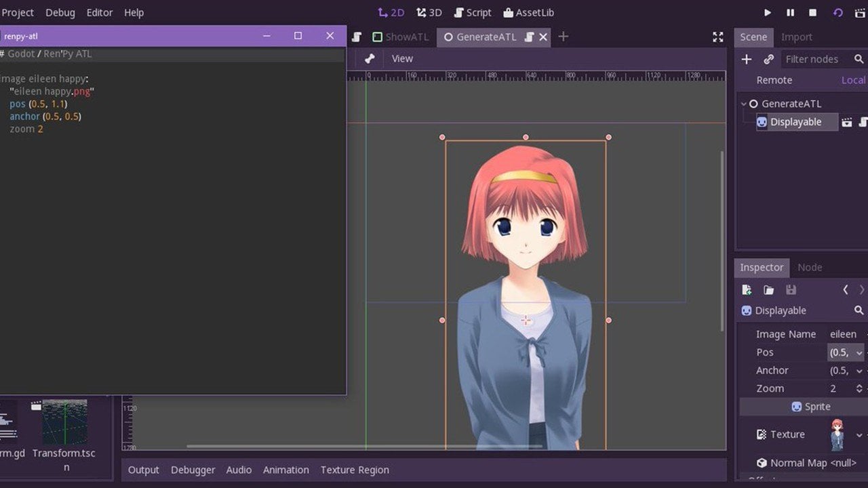
Task: Show the Remote scene tree
Action: click(774, 80)
